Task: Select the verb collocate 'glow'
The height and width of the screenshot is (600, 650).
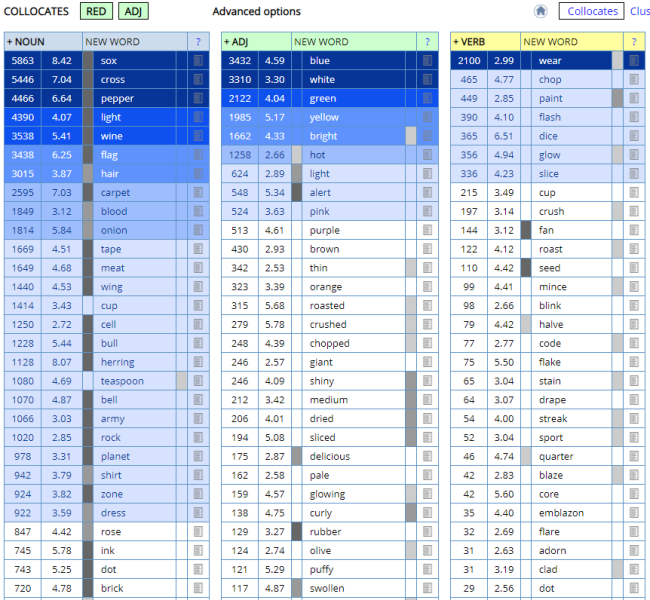Action: tap(549, 155)
